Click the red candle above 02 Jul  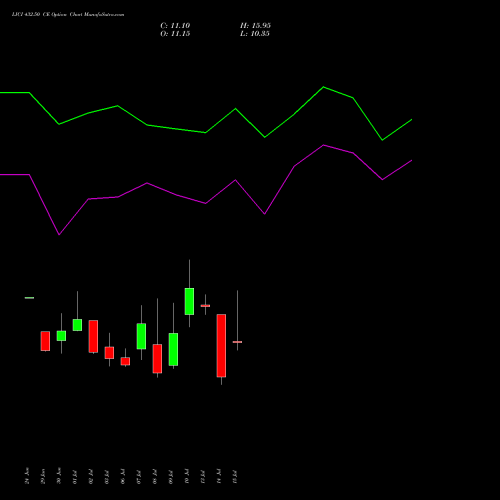pos(93,336)
